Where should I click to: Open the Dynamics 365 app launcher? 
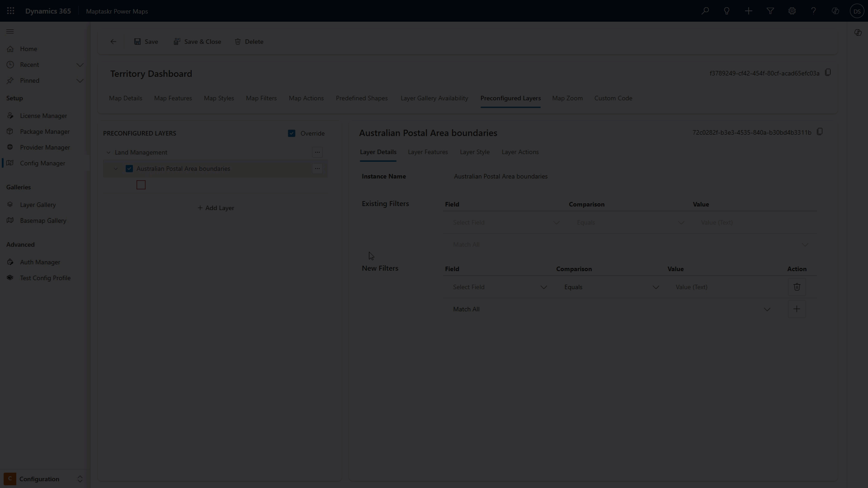coord(11,11)
